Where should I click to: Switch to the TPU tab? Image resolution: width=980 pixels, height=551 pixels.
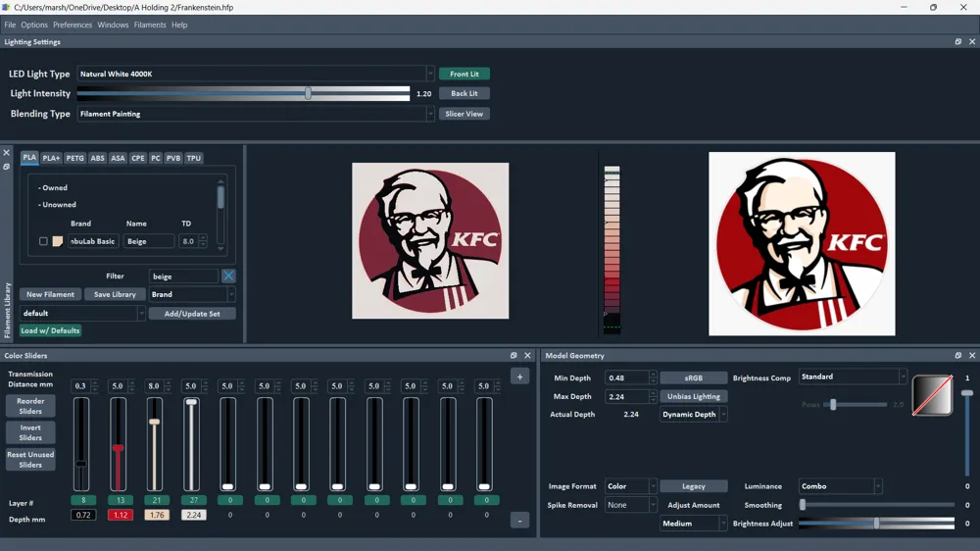(x=194, y=158)
